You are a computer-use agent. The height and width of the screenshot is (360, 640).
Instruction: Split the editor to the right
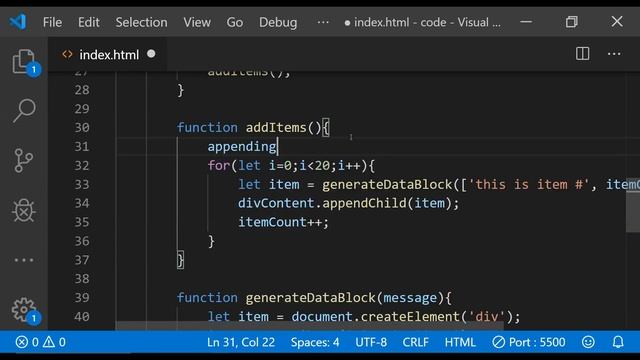(x=582, y=53)
